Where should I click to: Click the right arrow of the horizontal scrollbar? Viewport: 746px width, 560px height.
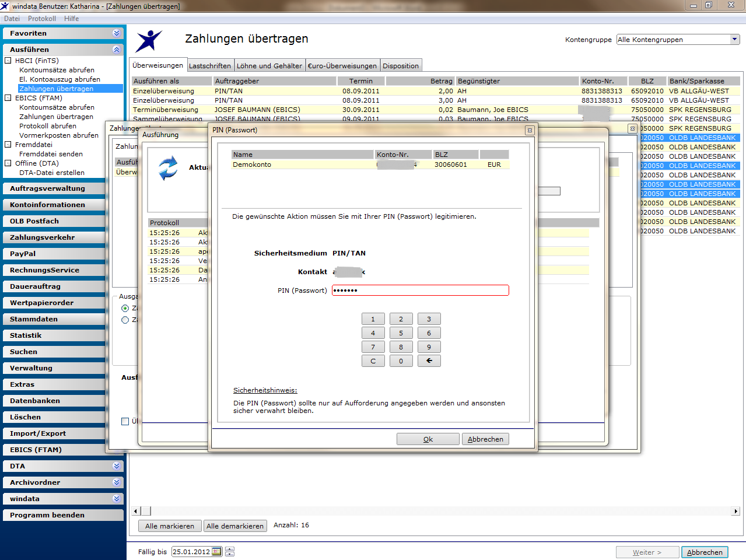point(736,511)
